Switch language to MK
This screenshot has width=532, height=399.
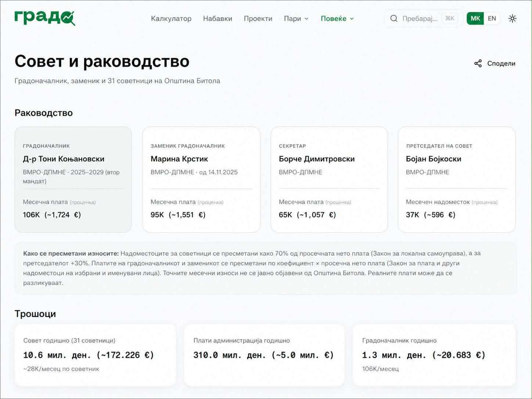coord(475,18)
